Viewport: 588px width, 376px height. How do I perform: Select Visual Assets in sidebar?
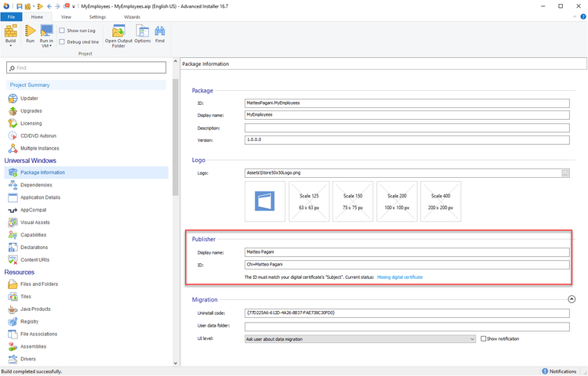[34, 222]
